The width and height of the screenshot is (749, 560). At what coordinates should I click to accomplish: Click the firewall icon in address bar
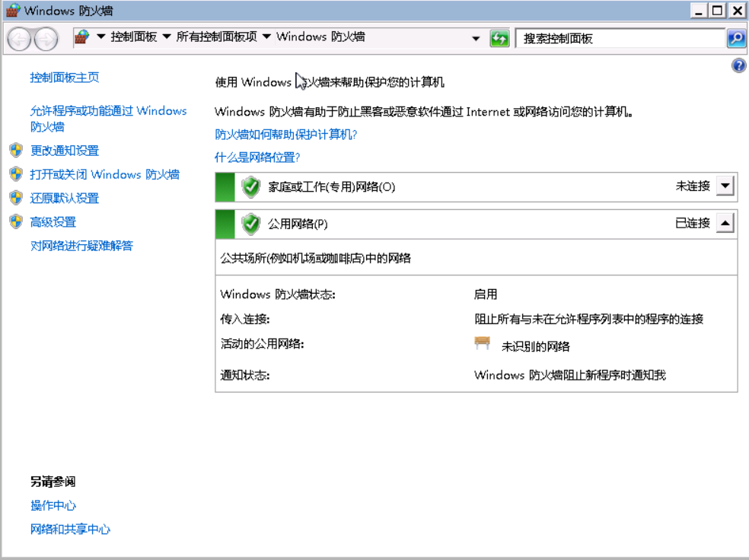pos(82,37)
